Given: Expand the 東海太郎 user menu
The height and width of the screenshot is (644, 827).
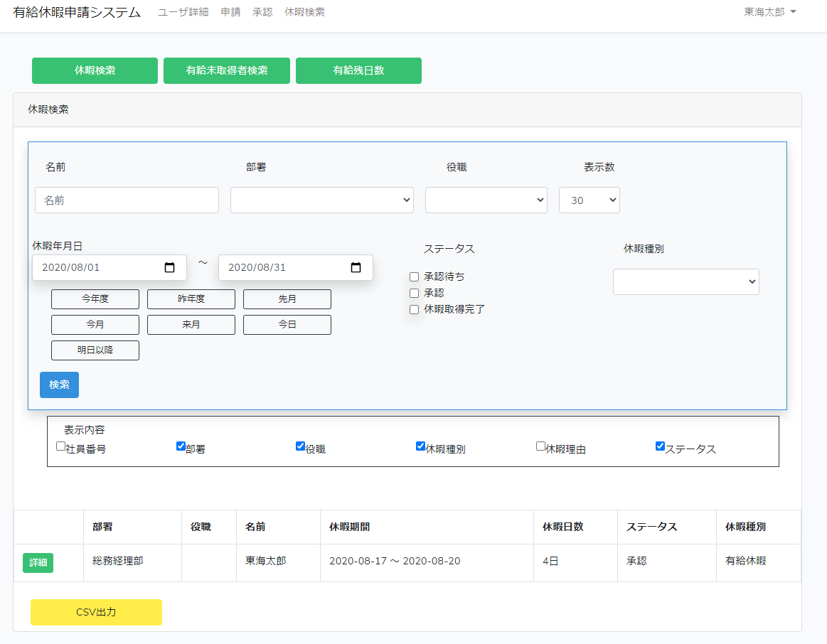Looking at the screenshot, I should pyautogui.click(x=769, y=12).
